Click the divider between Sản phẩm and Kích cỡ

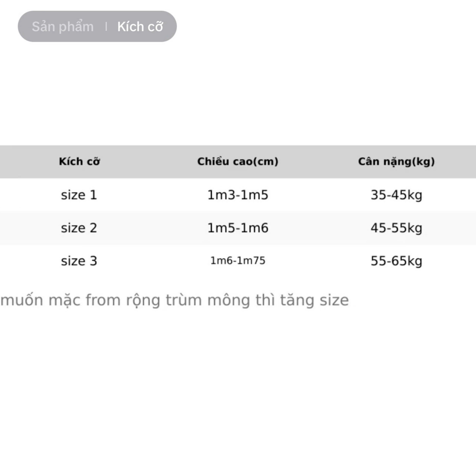coord(106,26)
